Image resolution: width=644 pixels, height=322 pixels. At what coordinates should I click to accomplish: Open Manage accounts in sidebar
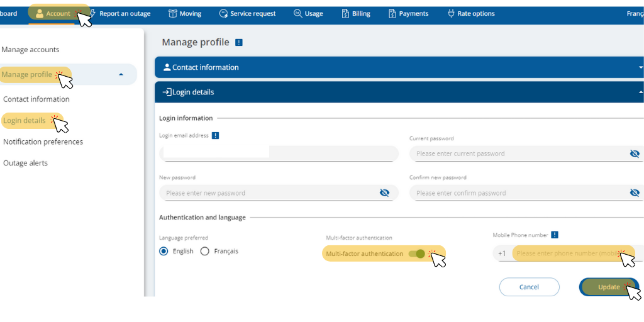pyautogui.click(x=30, y=50)
